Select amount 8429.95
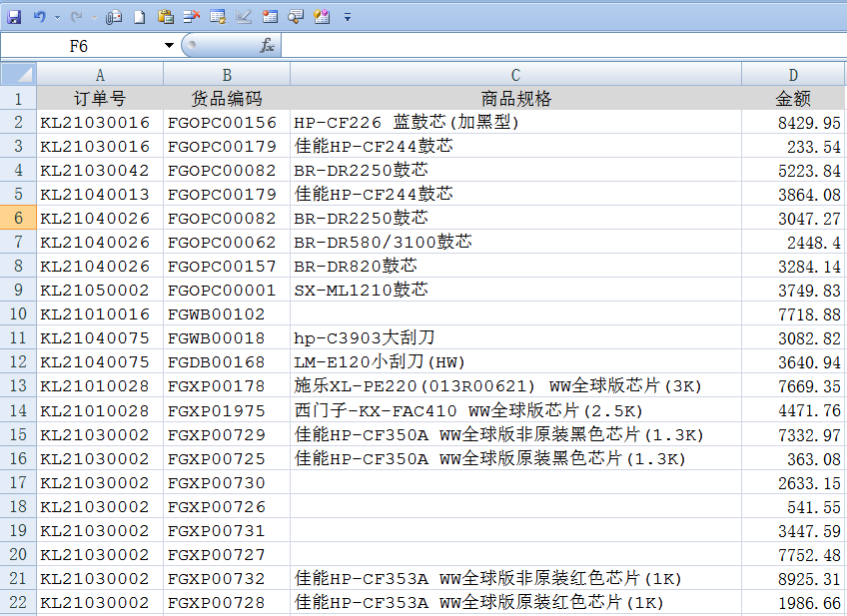The image size is (847, 616). [x=793, y=122]
